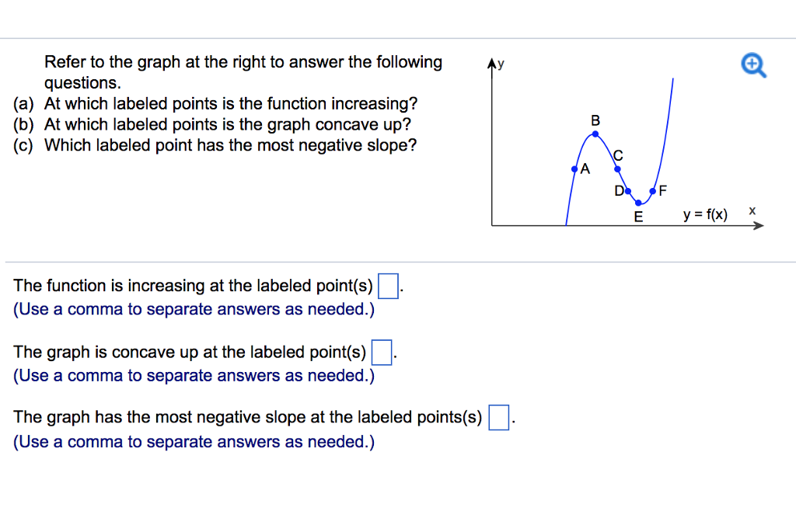
Task: Click the answer box for concave up points
Action: pyautogui.click(x=381, y=353)
